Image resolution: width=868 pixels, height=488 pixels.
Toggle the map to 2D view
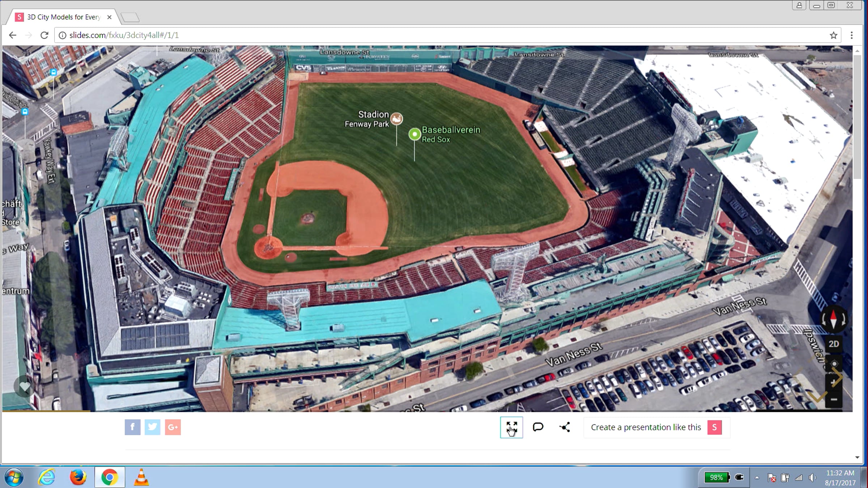pyautogui.click(x=834, y=344)
